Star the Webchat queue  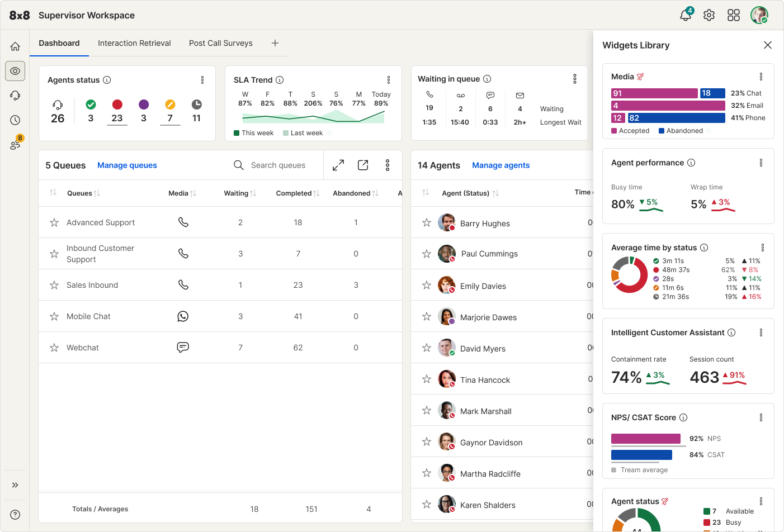54,348
